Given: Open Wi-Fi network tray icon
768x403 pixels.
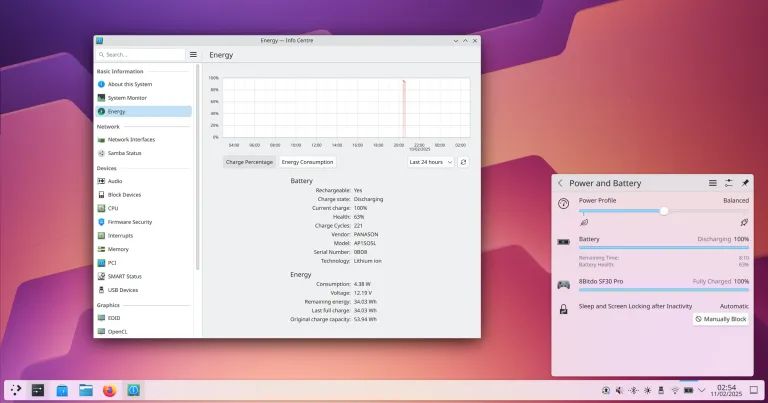Looking at the screenshot, I should coord(675,390).
